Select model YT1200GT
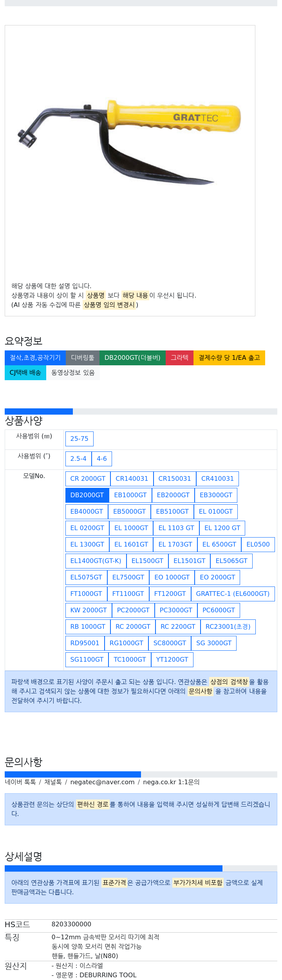The width and height of the screenshot is (282, 980). click(x=172, y=660)
